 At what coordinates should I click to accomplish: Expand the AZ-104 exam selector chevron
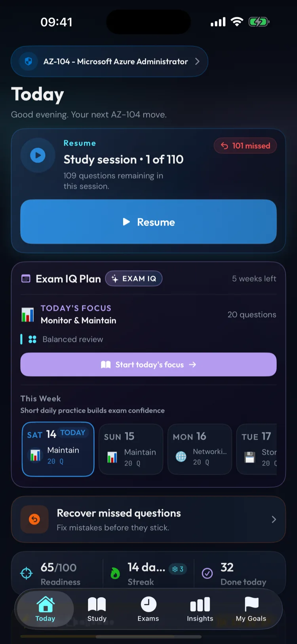click(198, 61)
